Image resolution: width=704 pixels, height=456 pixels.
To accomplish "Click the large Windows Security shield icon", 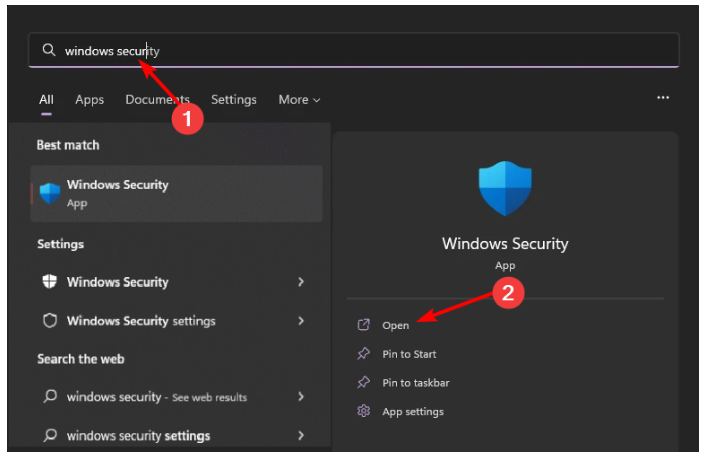I will pyautogui.click(x=505, y=188).
